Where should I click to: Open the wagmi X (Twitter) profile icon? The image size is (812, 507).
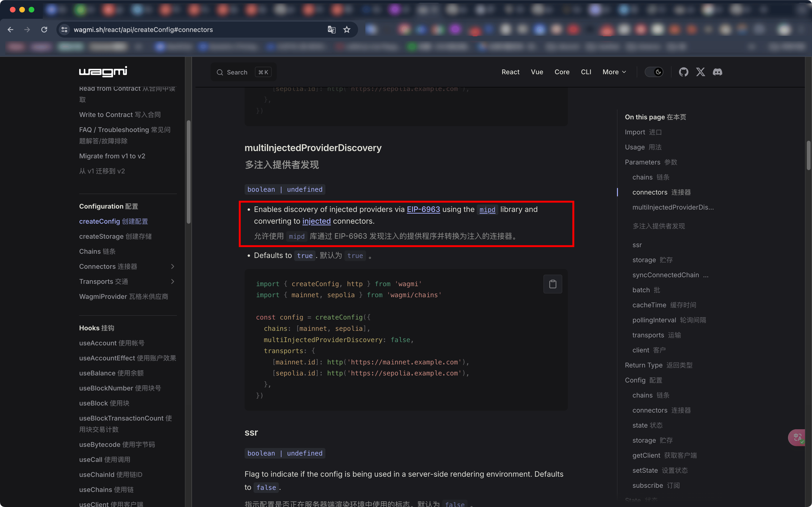[x=700, y=72]
